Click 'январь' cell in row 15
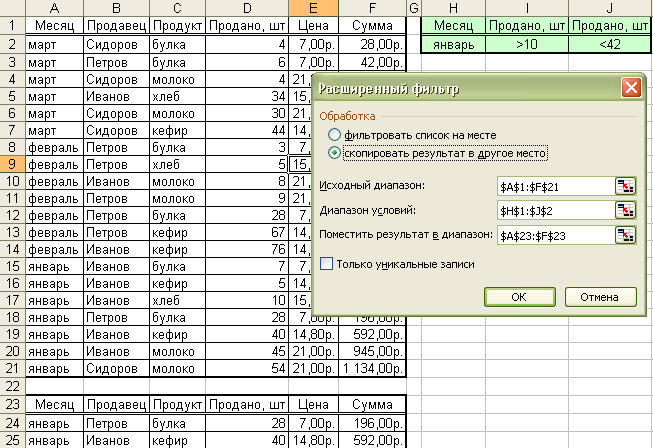This screenshot has width=653, height=448. pyautogui.click(x=54, y=266)
